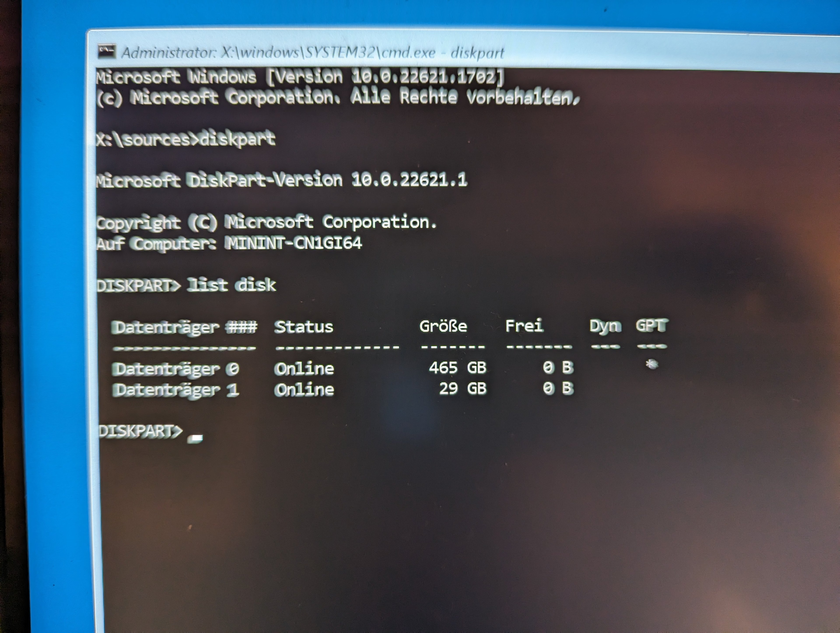Click the '465 GB' size value
This screenshot has width=840, height=633.
(457, 367)
